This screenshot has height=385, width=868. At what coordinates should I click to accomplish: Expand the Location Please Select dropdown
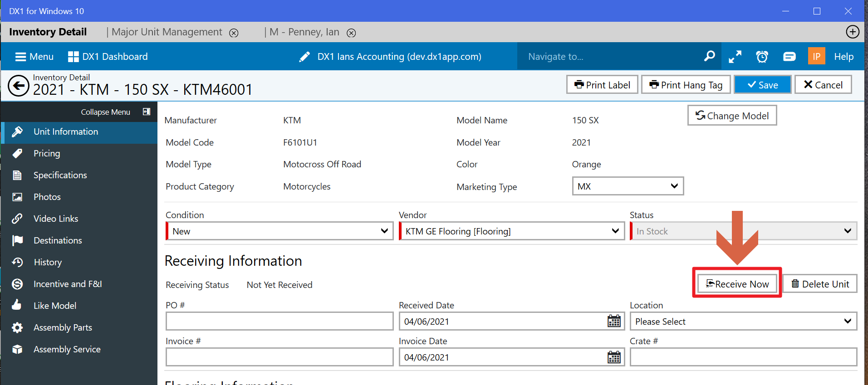[x=744, y=321]
